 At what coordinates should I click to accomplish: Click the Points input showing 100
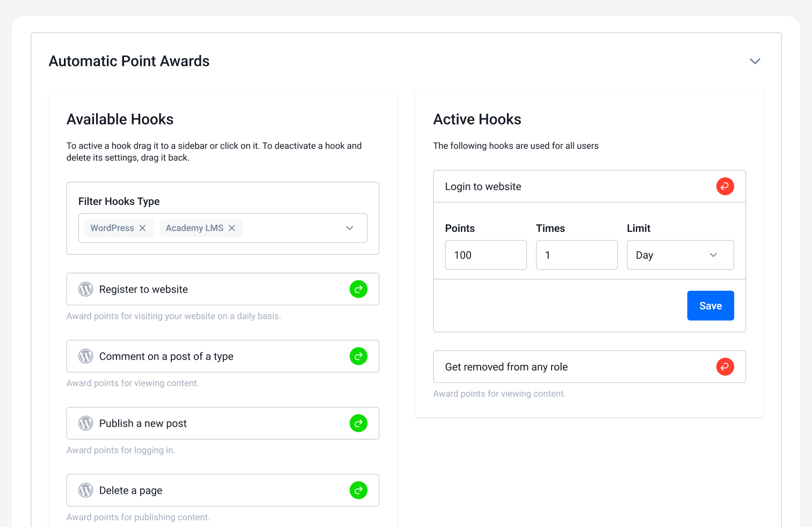485,255
